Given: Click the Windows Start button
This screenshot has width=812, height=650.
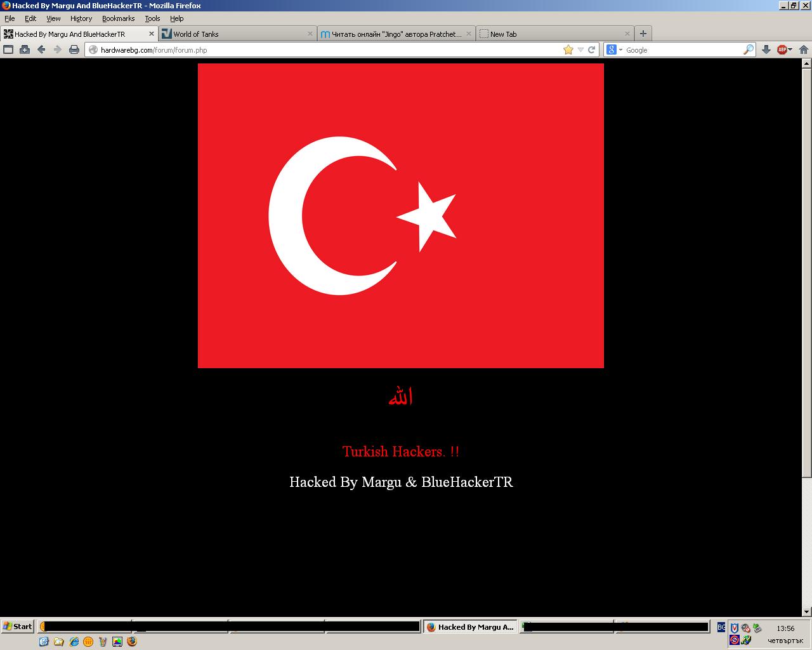Looking at the screenshot, I should pyautogui.click(x=17, y=627).
